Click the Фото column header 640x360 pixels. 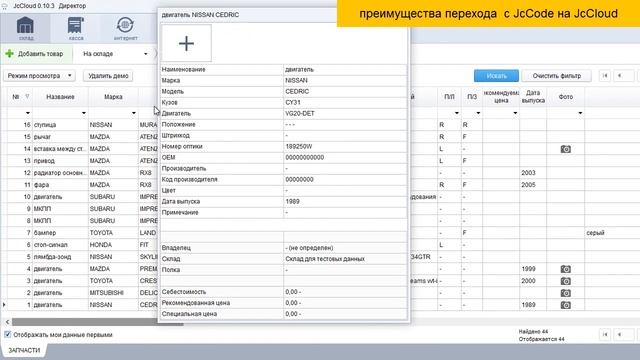coord(566,97)
